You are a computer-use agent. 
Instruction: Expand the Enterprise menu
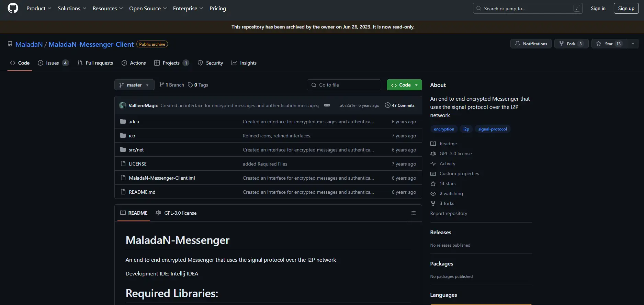click(188, 8)
